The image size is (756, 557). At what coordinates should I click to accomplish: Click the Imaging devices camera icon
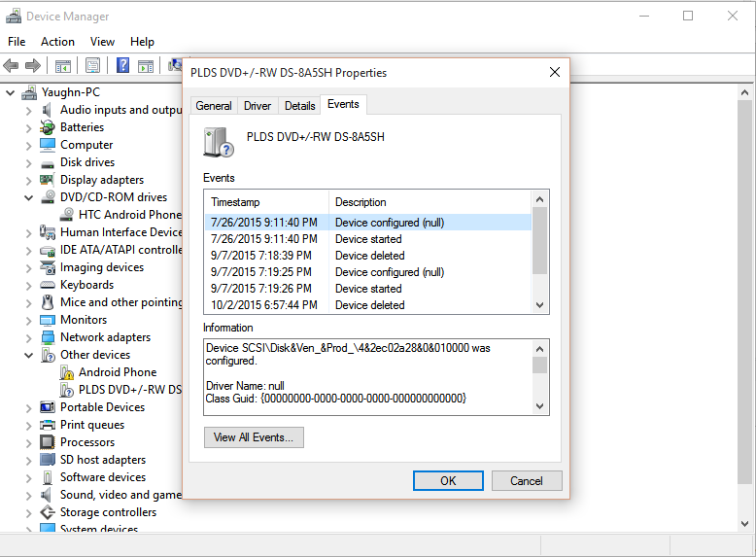tap(48, 267)
